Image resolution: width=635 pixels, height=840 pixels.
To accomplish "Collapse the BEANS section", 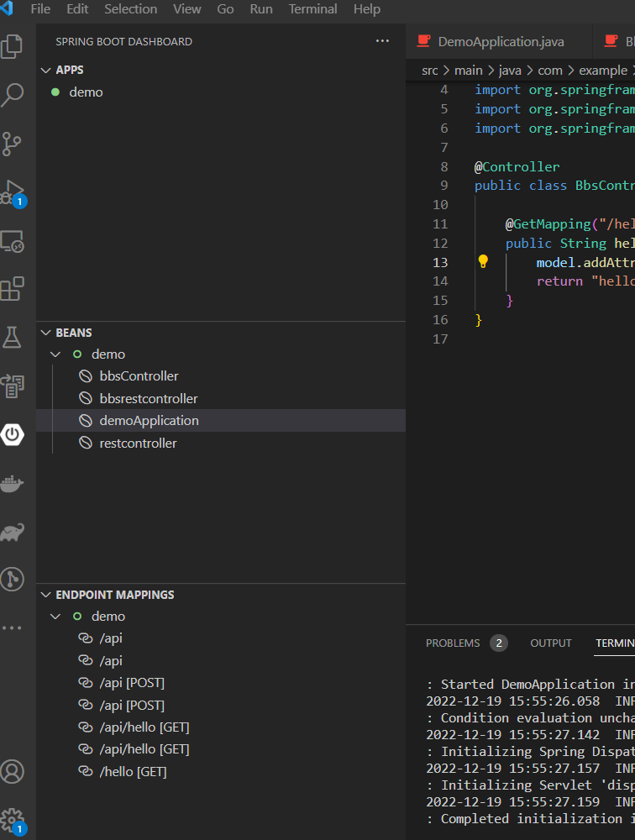I will point(46,333).
